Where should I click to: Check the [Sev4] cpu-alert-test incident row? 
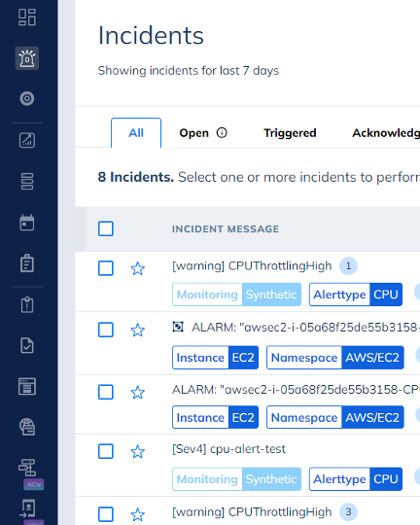(x=106, y=451)
